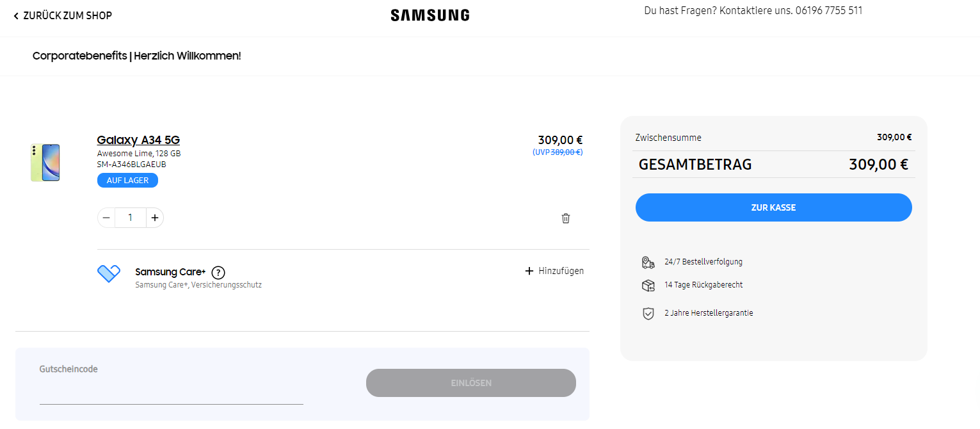This screenshot has width=980, height=429.
Task: Open the Galaxy A34 5G product link
Action: (138, 140)
